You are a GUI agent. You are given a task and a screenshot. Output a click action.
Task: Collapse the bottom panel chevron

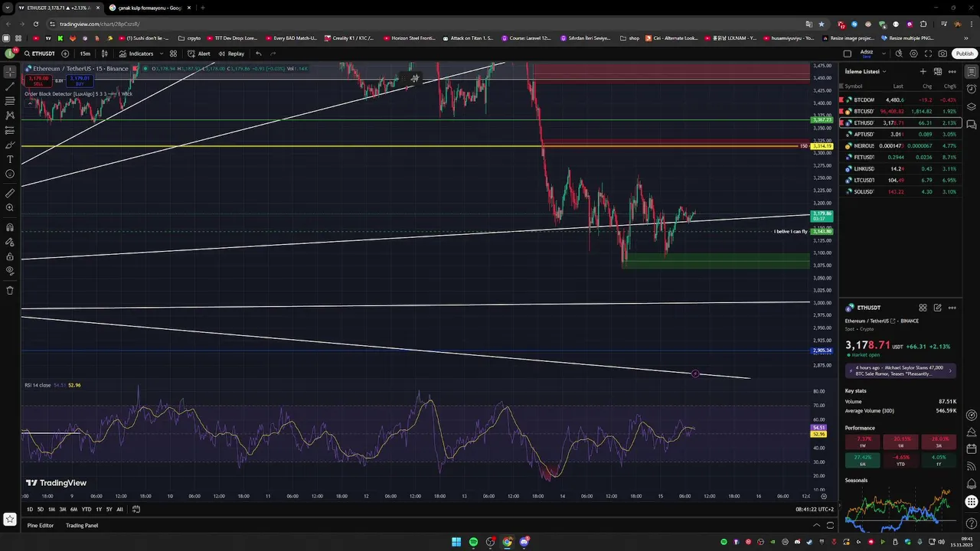click(816, 525)
